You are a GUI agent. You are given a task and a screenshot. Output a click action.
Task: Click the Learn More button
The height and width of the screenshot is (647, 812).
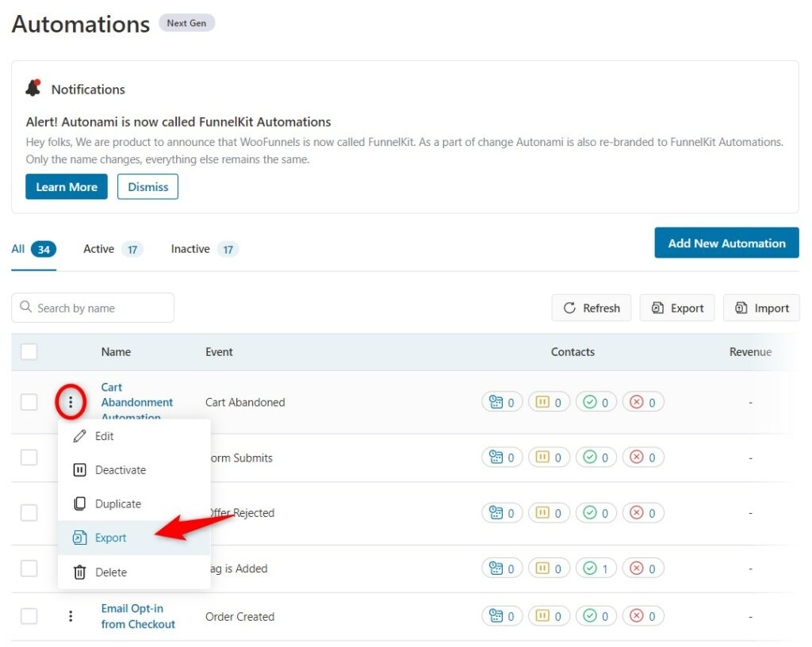(x=67, y=186)
